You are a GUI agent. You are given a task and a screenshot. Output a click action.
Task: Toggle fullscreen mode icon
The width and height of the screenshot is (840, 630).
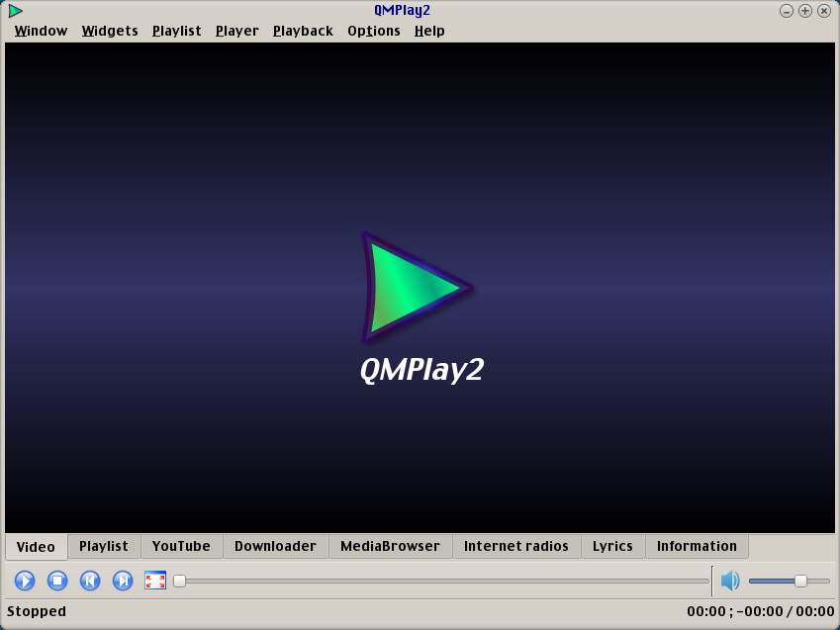pos(155,581)
